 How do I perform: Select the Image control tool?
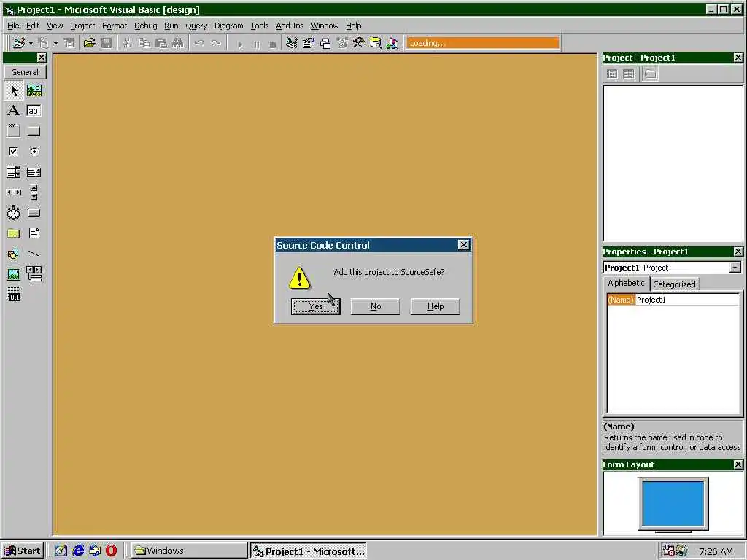[14, 274]
